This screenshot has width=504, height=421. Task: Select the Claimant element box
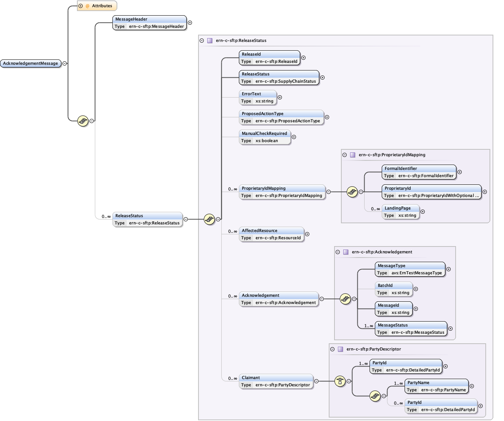[276, 381]
